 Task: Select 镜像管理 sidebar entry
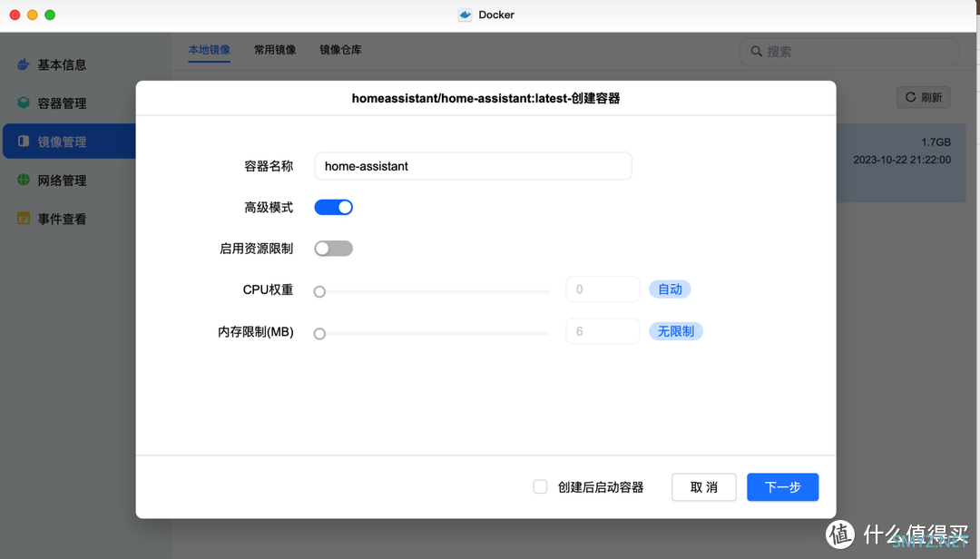(69, 142)
